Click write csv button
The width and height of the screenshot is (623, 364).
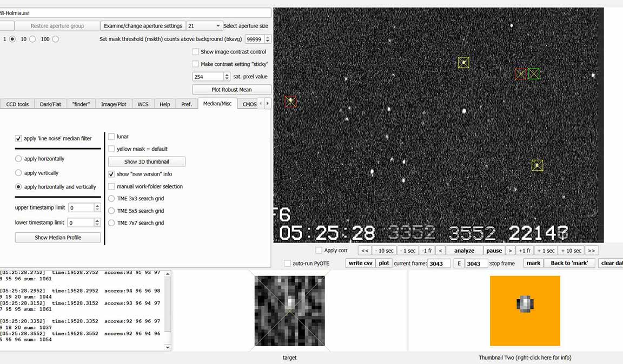click(x=360, y=263)
